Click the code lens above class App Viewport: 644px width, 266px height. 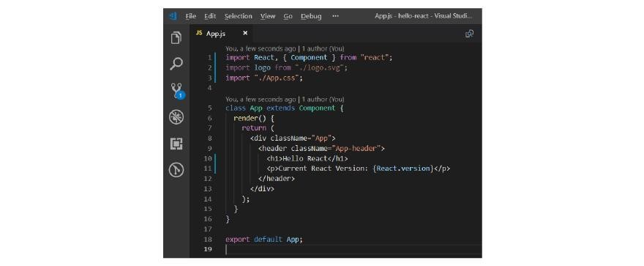(285, 99)
